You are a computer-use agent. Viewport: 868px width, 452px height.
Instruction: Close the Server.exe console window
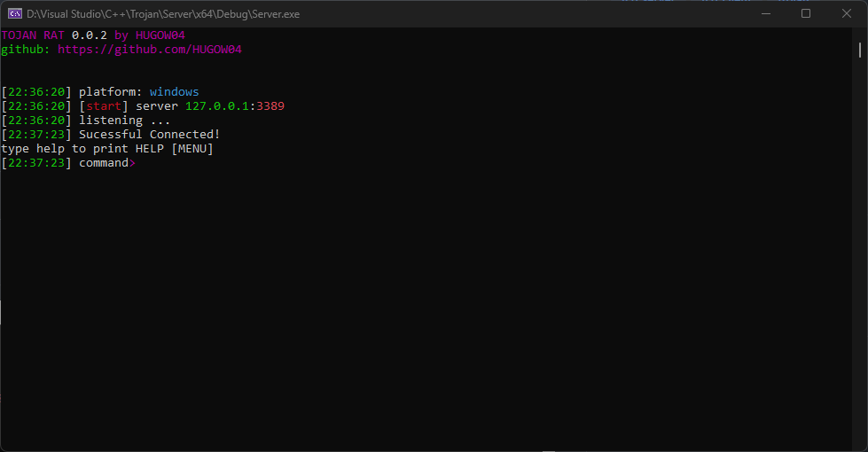[847, 14]
